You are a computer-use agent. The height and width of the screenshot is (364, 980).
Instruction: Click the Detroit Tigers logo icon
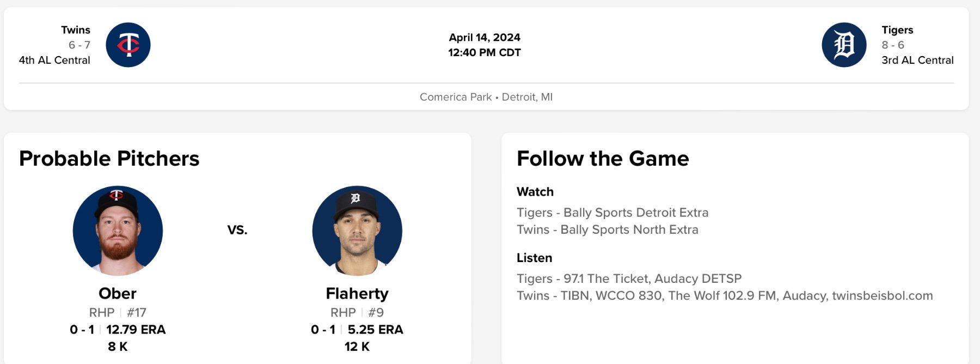(x=844, y=45)
